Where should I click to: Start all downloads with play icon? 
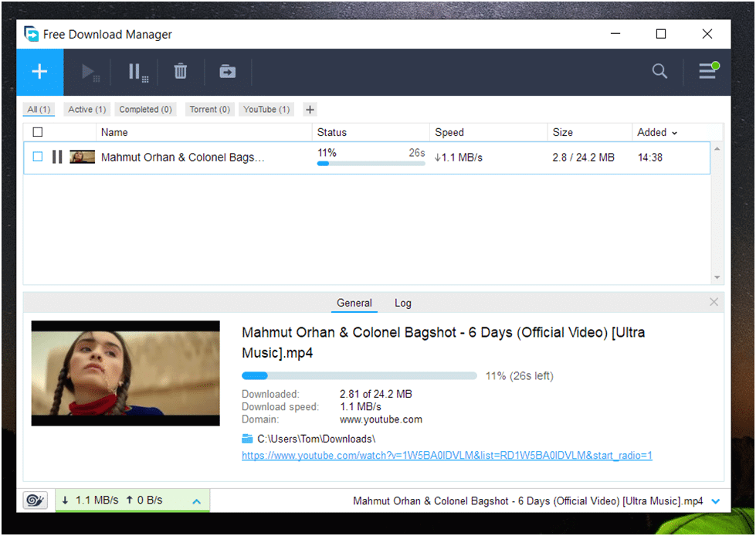[x=90, y=73]
